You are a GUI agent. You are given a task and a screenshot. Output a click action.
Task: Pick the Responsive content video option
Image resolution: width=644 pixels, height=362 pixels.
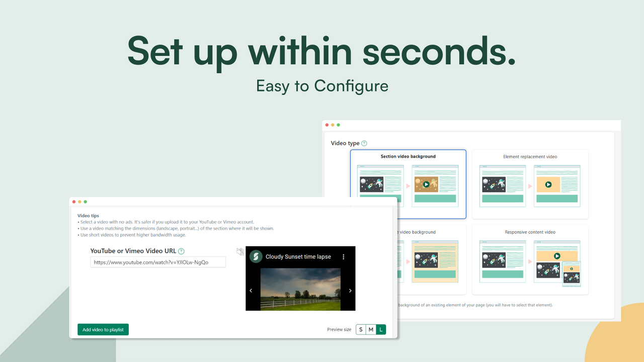(530, 259)
